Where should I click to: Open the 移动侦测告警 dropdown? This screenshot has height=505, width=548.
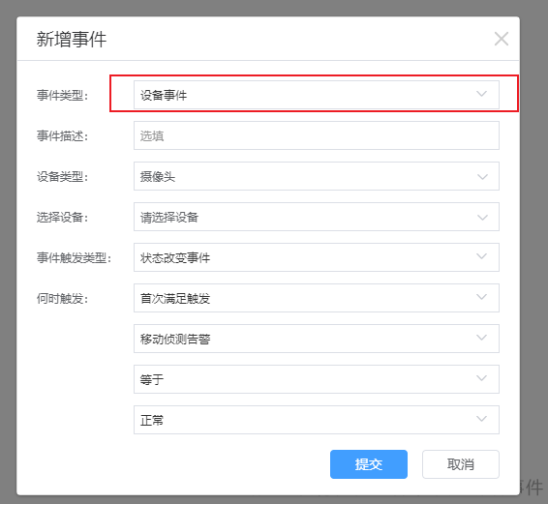316,339
